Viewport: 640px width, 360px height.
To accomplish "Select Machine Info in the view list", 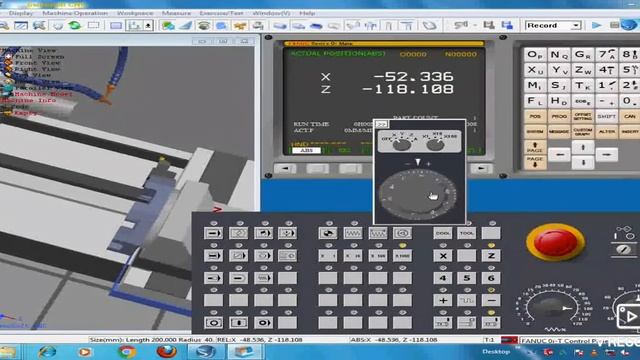I will click(28, 100).
